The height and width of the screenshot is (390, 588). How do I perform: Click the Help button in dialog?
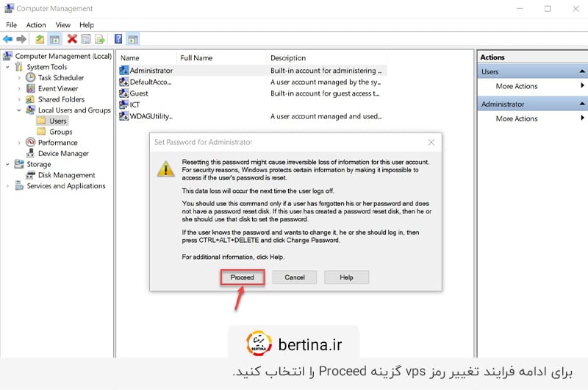click(346, 277)
